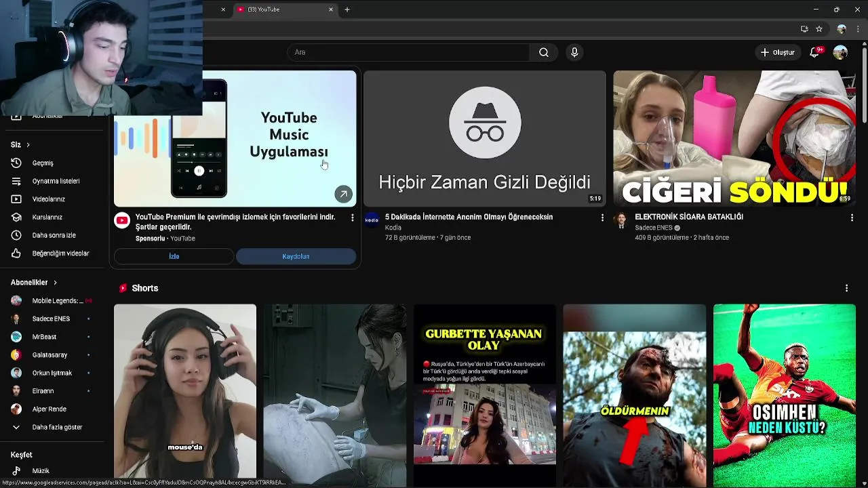
Task: Restore down the Chrome window
Action: [836, 9]
